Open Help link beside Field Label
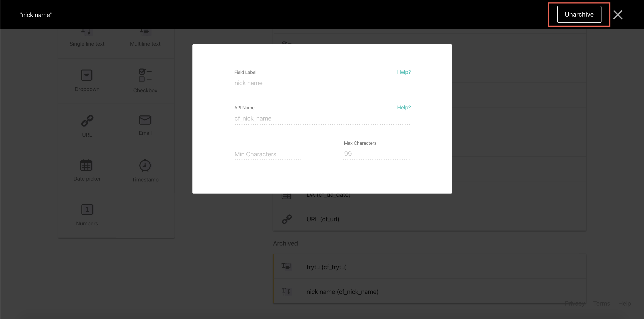 tap(403, 72)
